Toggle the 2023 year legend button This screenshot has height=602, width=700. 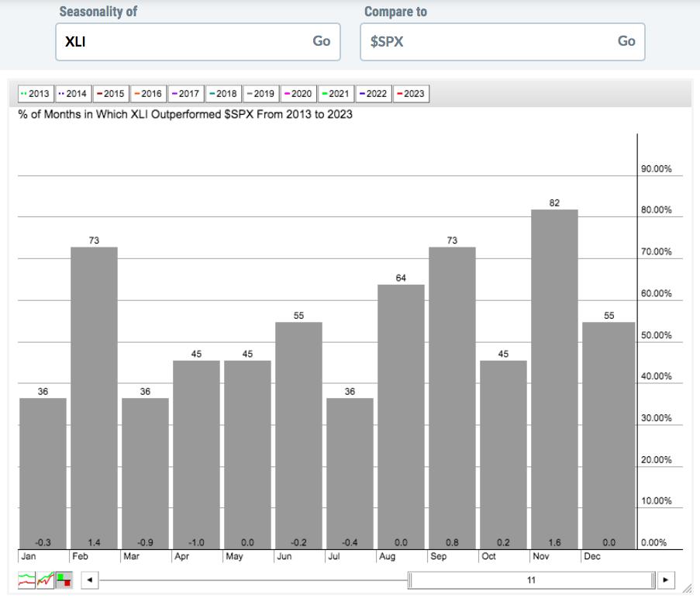(x=411, y=94)
